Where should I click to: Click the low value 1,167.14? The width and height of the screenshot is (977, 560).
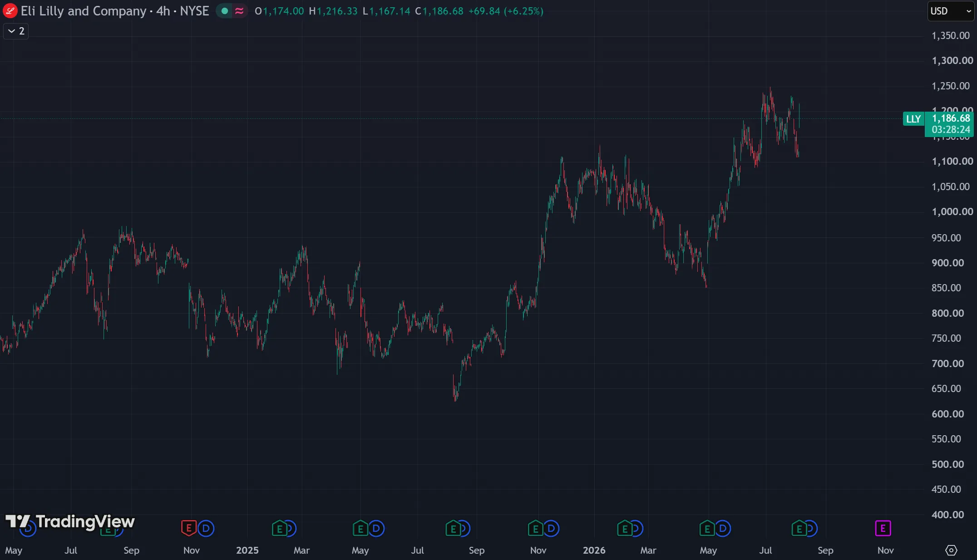(390, 11)
